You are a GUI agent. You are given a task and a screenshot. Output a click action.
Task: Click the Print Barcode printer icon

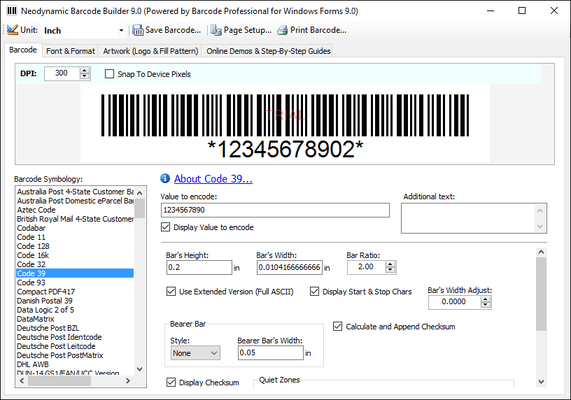tap(283, 30)
